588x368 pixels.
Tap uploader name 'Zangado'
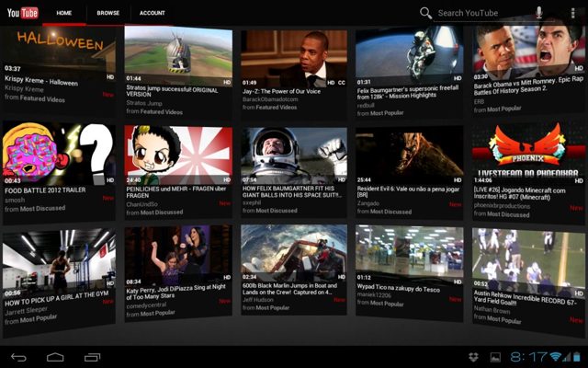click(x=367, y=203)
